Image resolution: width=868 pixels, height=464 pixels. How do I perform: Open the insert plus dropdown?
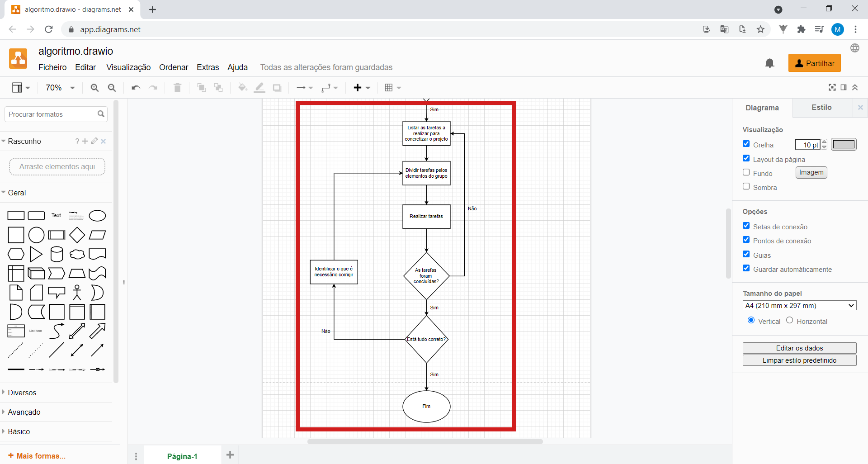[362, 88]
